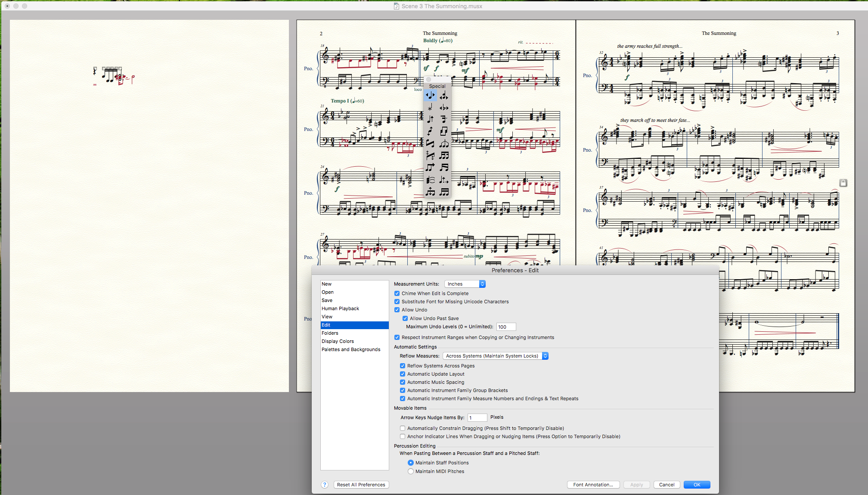Viewport: 868px width, 495px height.
Task: Choose the Stem Length tool icon
Action: pos(430,119)
